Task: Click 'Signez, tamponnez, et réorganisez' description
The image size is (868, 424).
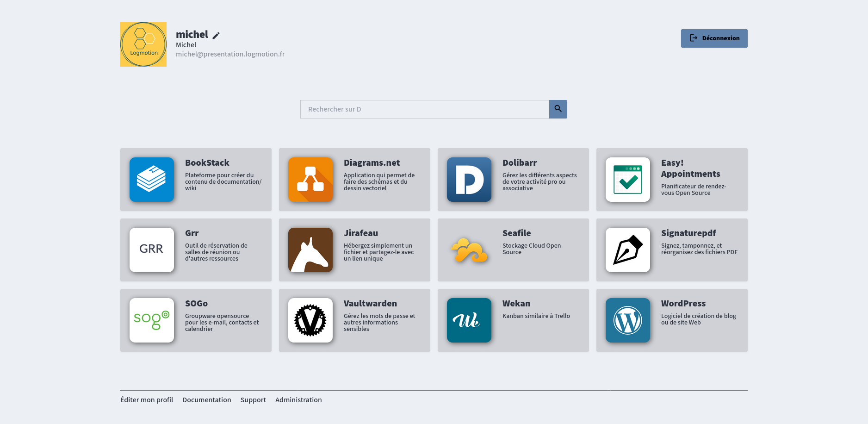Action: 699,249
